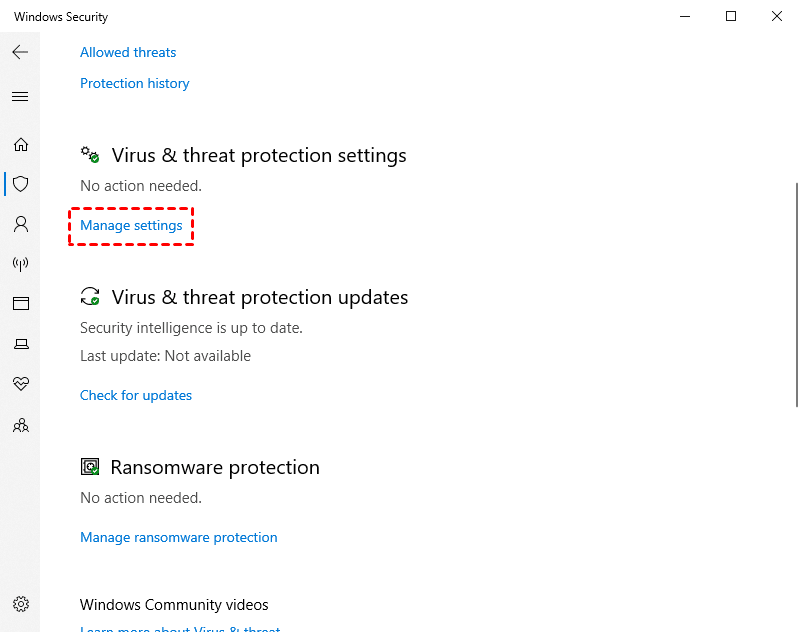Click the Ransomware protection section icon
Viewport: 800px width, 632px height.
(90, 466)
